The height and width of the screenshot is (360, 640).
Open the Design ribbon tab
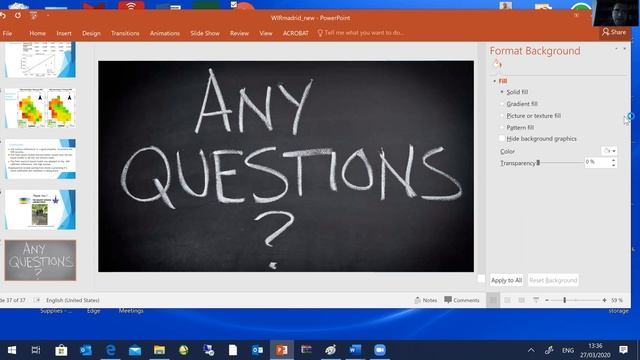[91, 33]
